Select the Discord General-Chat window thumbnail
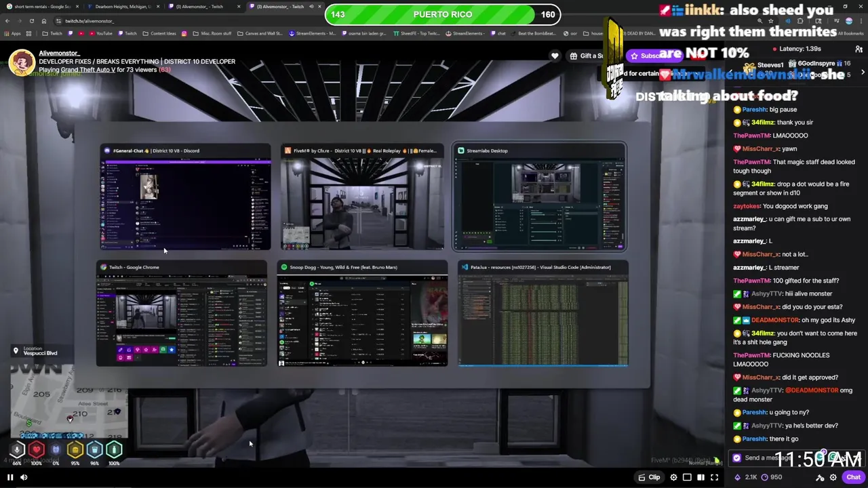The height and width of the screenshot is (488, 868). [x=186, y=197]
